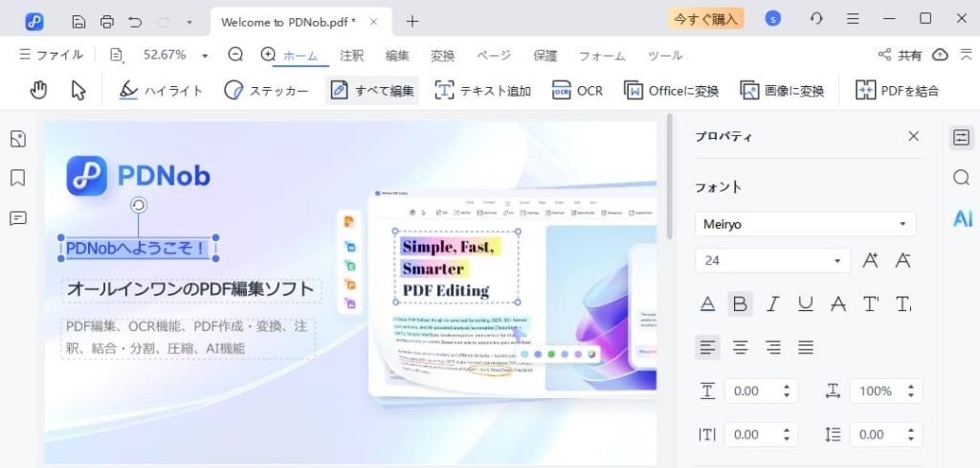
Task: Switch to the 注釈 tab
Action: click(x=351, y=56)
